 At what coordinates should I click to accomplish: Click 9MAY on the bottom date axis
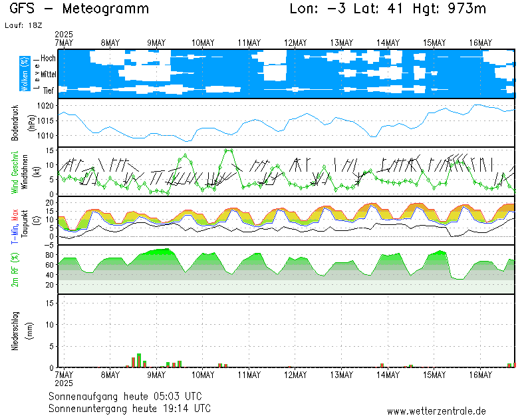tap(156, 375)
